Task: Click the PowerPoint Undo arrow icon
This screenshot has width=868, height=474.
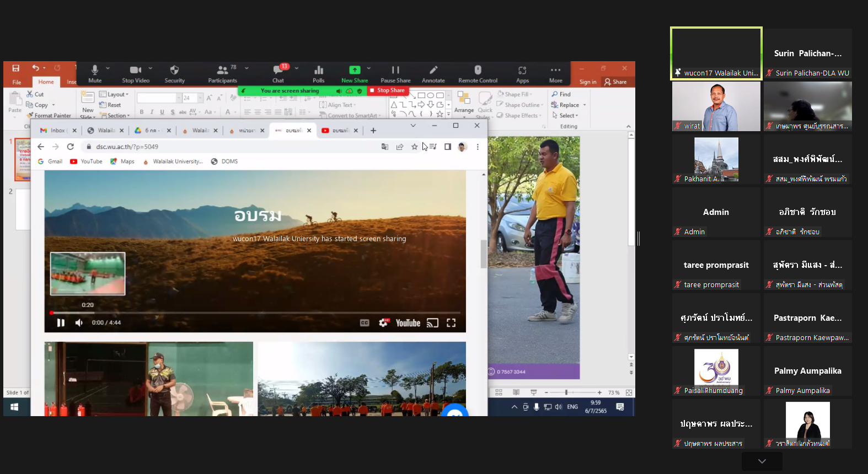Action: coord(35,68)
